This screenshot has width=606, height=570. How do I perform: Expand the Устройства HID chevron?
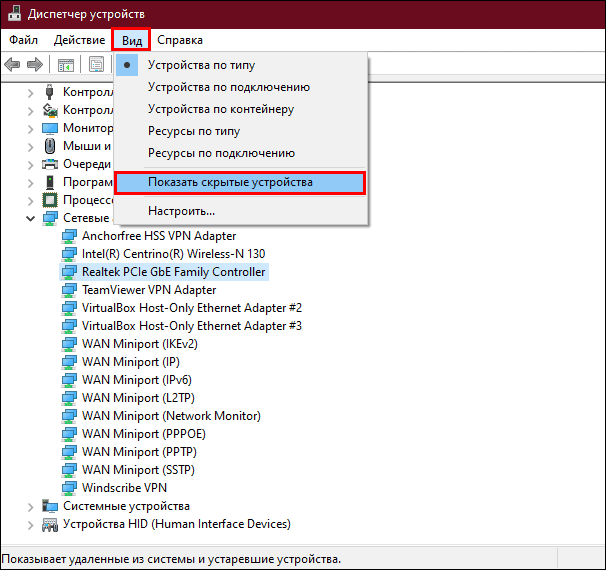31,525
